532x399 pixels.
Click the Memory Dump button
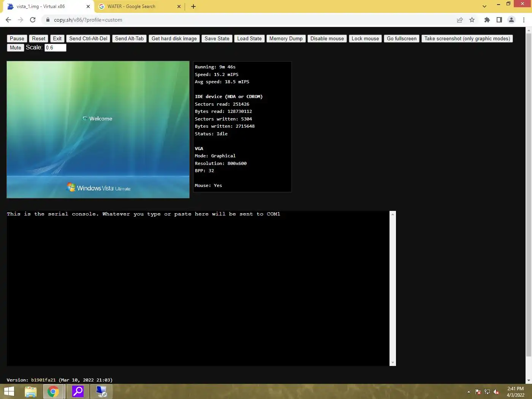pyautogui.click(x=286, y=38)
